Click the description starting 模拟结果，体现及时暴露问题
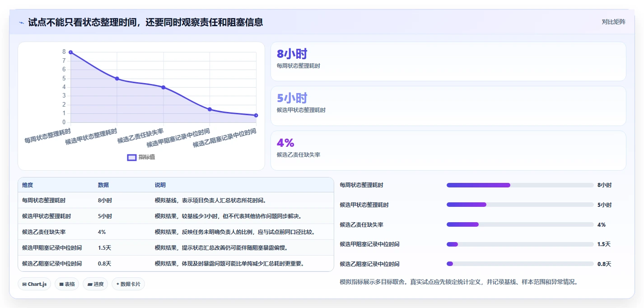The height and width of the screenshot is (308, 644). pyautogui.click(x=229, y=264)
